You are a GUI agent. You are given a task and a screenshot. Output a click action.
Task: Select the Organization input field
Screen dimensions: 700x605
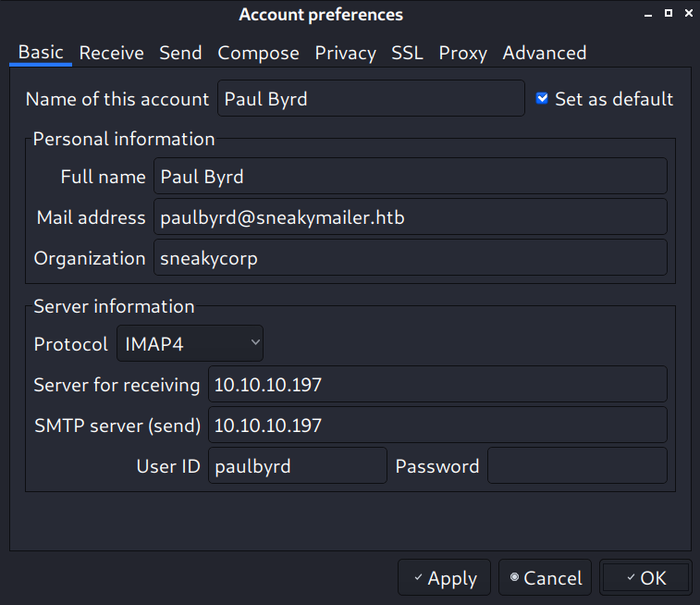tap(409, 258)
